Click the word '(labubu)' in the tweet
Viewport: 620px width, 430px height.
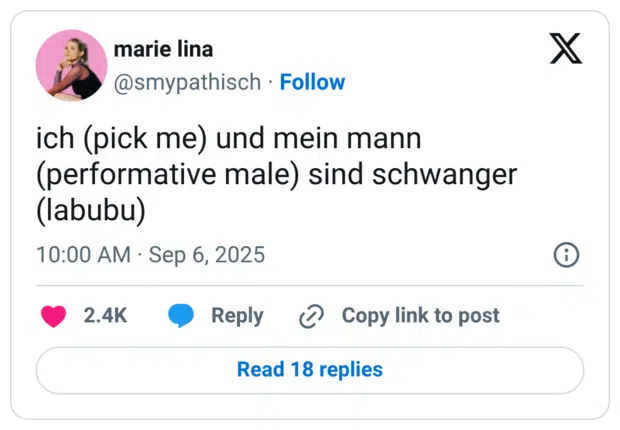(91, 211)
